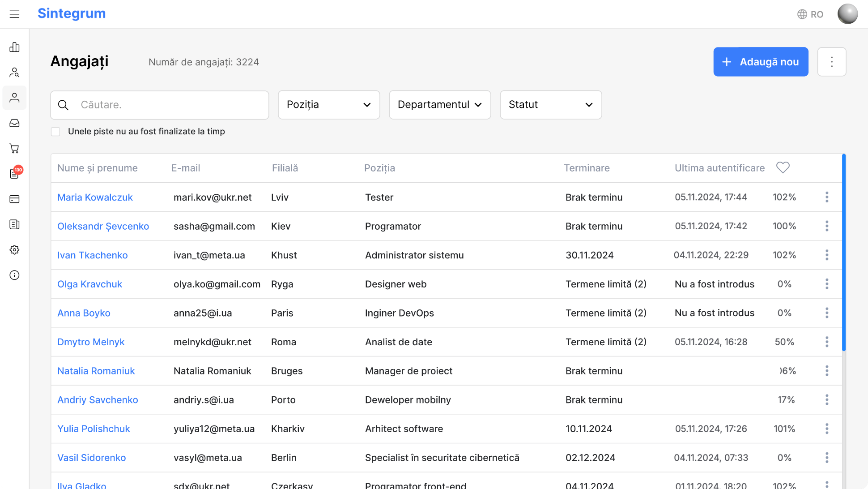
Task: Click the blue vertical table scrollbar
Action: (844, 253)
